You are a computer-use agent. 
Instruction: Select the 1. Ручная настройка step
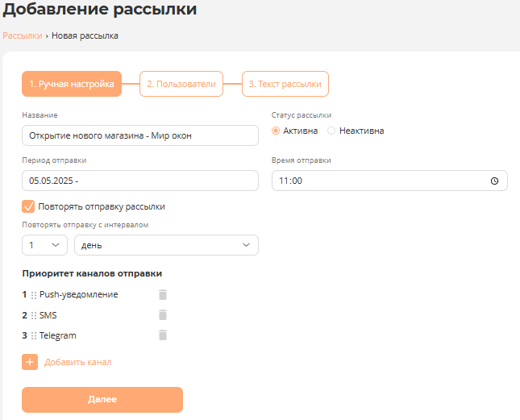pyautogui.click(x=72, y=84)
